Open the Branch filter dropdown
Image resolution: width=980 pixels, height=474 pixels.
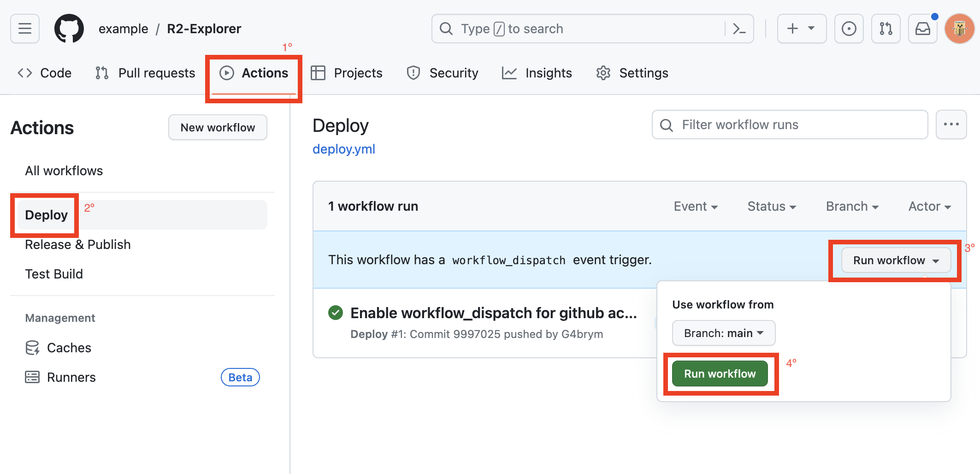[x=852, y=207]
